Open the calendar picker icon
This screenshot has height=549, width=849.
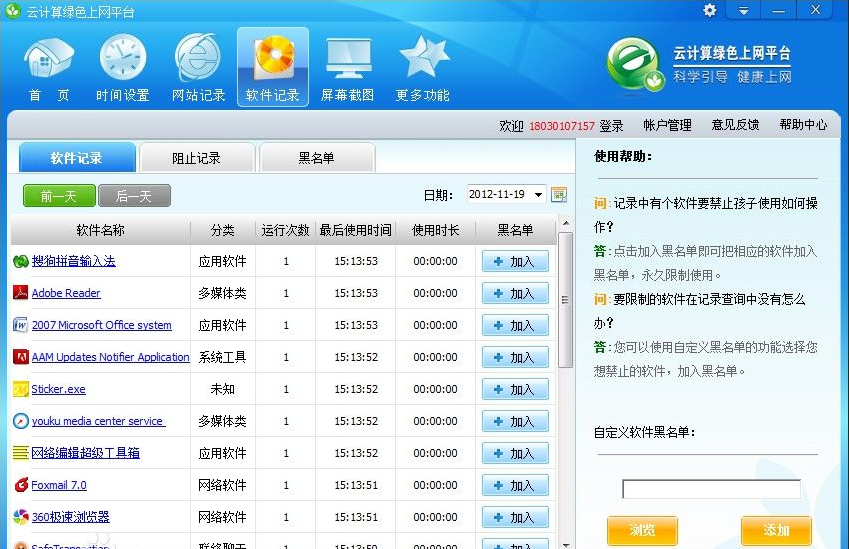559,194
